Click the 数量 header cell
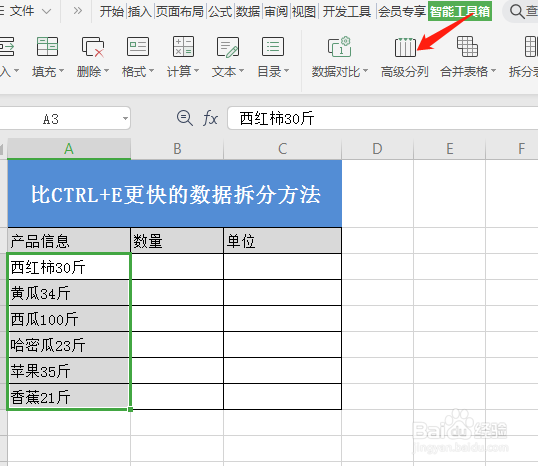 click(x=177, y=241)
